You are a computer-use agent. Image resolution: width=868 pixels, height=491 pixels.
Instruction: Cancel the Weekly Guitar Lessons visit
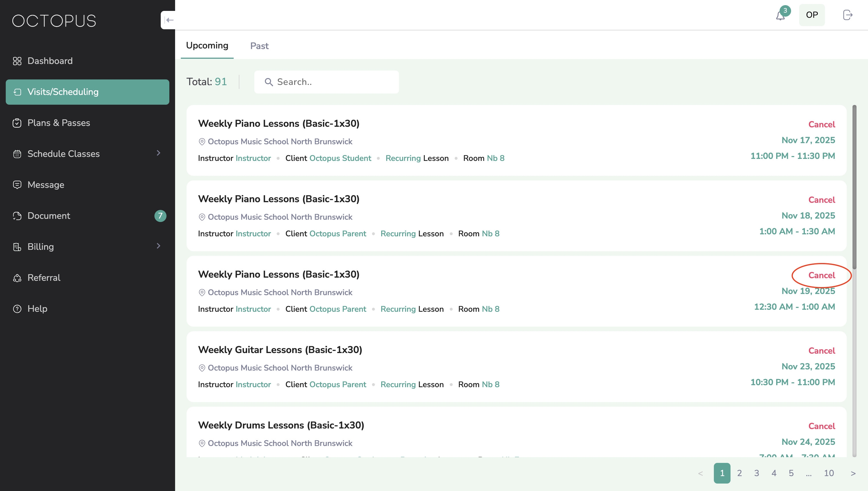pyautogui.click(x=821, y=351)
